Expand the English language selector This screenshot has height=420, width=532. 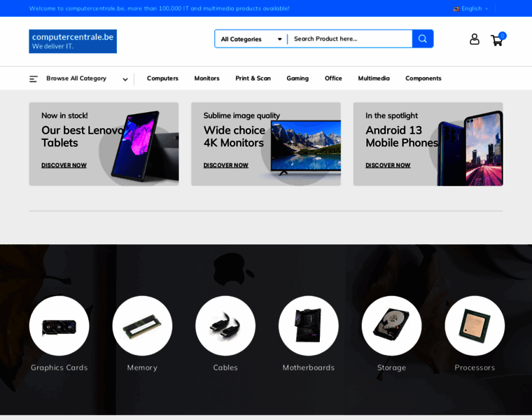coord(470,8)
